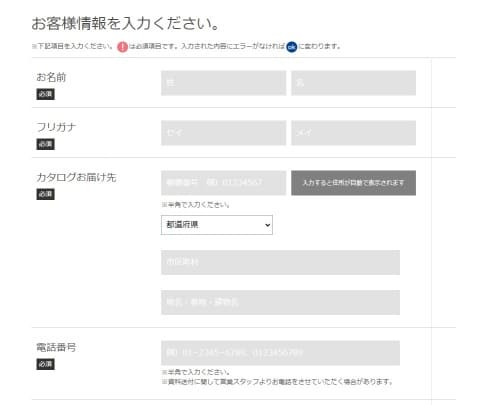500x405 pixels.
Task: Click the 市区郡村 city input field
Action: pos(280,262)
